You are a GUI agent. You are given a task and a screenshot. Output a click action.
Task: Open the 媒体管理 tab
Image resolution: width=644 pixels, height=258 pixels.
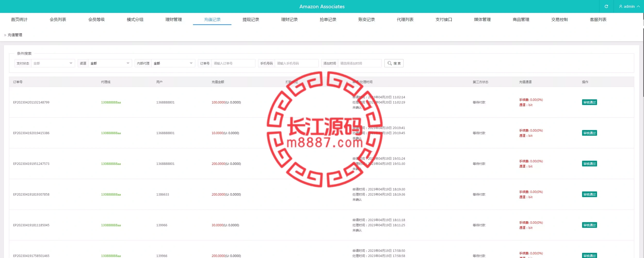coord(482,19)
